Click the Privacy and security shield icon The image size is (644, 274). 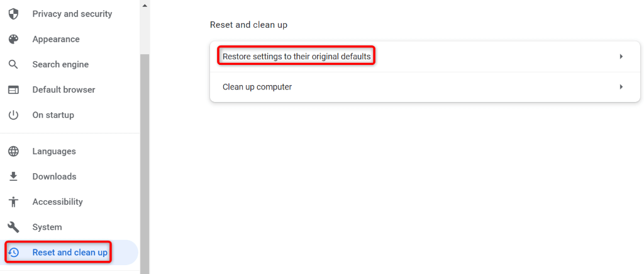coord(13,14)
